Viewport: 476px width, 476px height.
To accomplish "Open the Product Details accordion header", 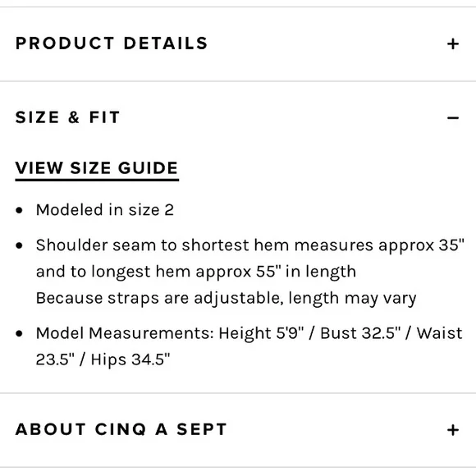I will [x=238, y=43].
